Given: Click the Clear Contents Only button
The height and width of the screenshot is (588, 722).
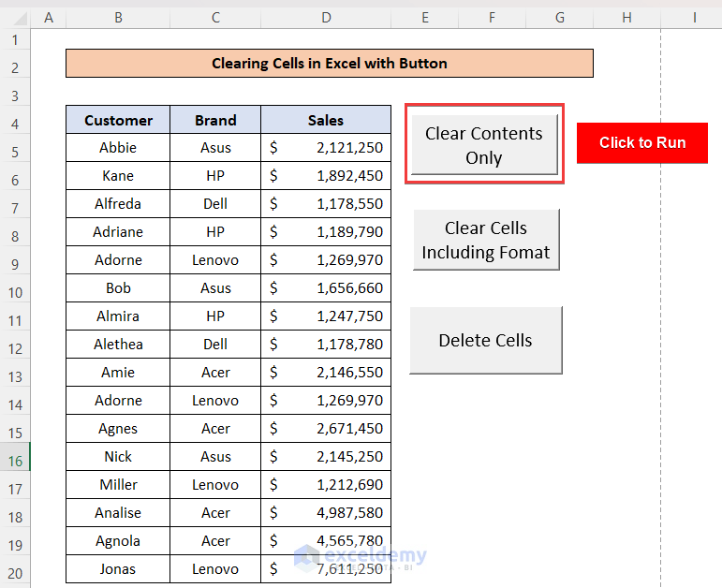Looking at the screenshot, I should (x=483, y=145).
